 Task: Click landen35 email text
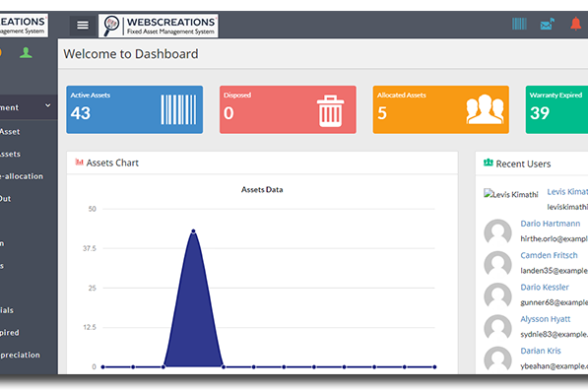(x=555, y=271)
